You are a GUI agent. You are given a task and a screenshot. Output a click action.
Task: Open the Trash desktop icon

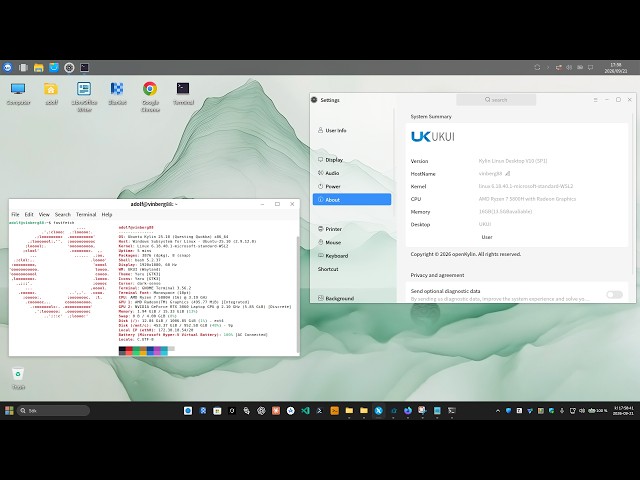point(18,378)
